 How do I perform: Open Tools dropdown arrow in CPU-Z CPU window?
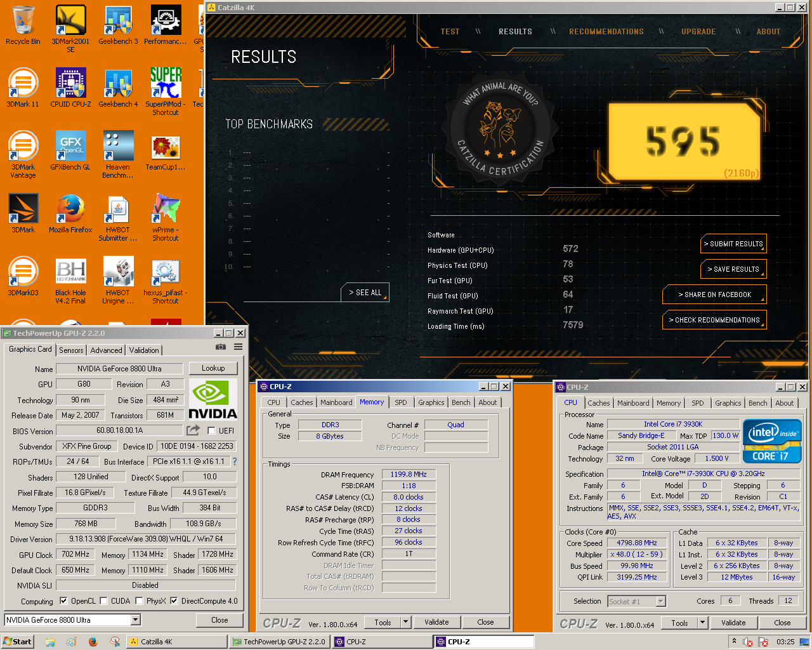pyautogui.click(x=703, y=623)
